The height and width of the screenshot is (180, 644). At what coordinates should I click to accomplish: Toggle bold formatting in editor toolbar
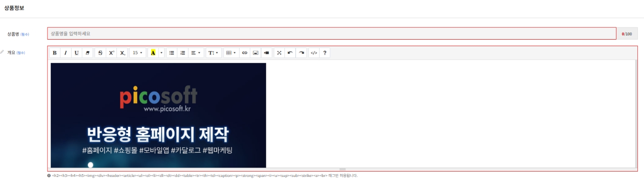[x=55, y=53]
